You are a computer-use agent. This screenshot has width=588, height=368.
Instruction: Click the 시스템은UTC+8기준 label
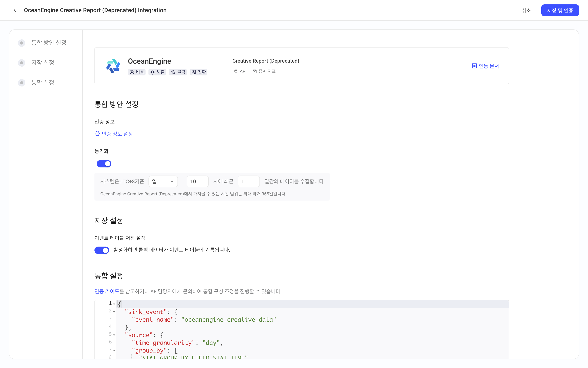[122, 181]
